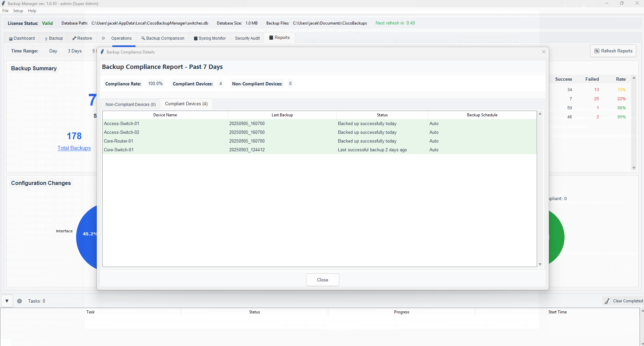644x346 pixels.
Task: Click the broom icon beside Clear Completed
Action: point(607,301)
